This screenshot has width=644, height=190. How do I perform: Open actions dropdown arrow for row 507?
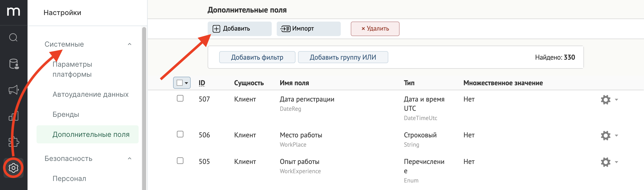616,100
